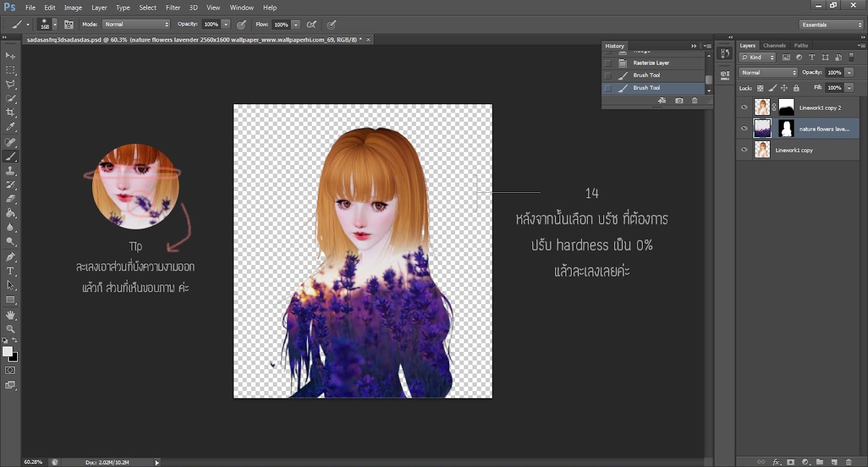Select the Clone Stamp tool

tap(10, 171)
